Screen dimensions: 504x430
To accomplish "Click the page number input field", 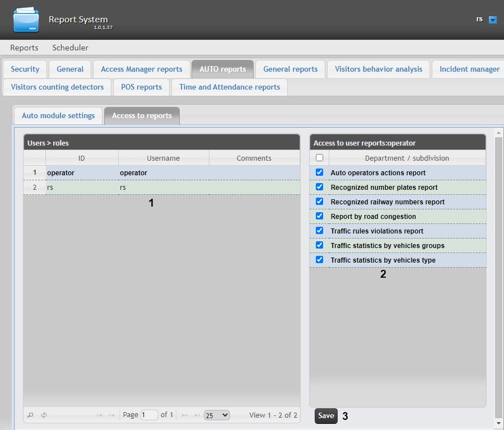I will [150, 415].
